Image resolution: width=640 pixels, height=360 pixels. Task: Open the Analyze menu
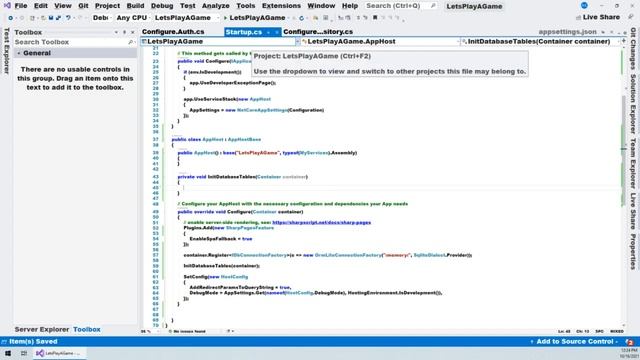click(x=215, y=6)
